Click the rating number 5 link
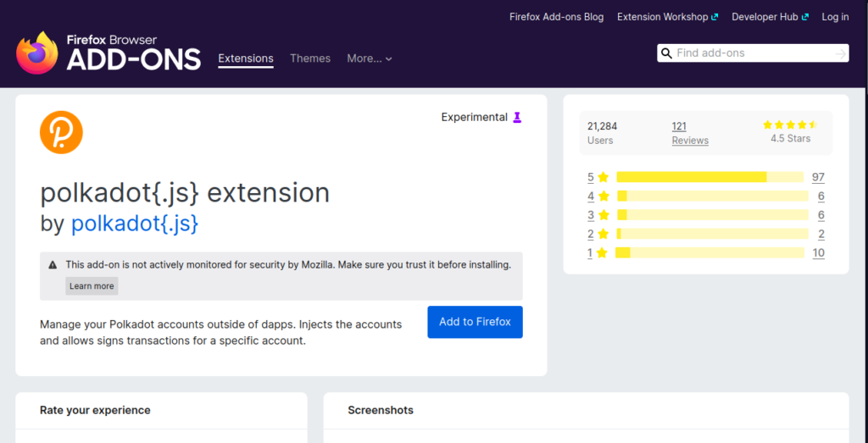 pos(591,178)
